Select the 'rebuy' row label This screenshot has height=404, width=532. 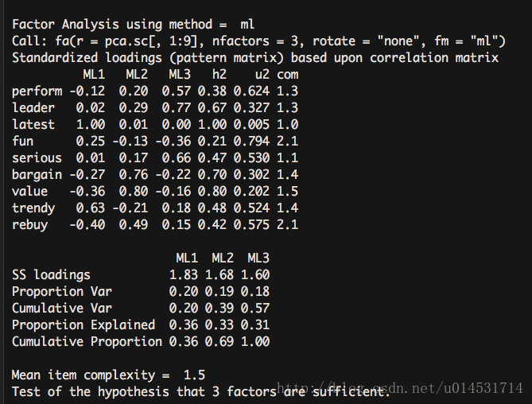coord(30,225)
